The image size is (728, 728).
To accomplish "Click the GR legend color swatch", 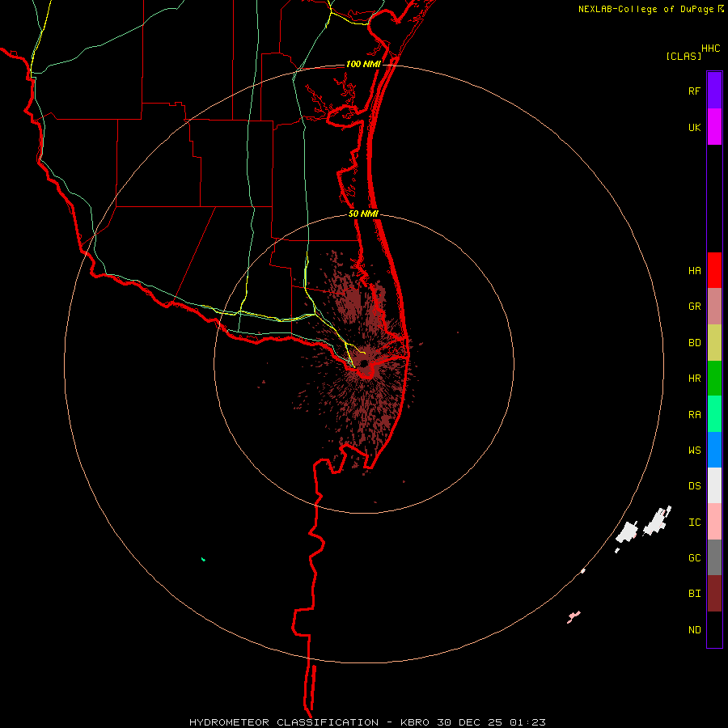I will point(714,307).
